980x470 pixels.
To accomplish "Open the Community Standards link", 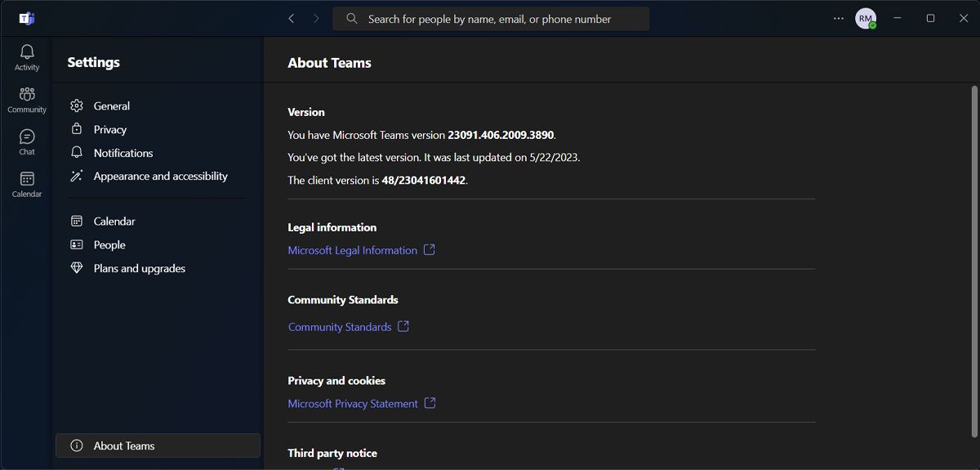I will [x=340, y=327].
